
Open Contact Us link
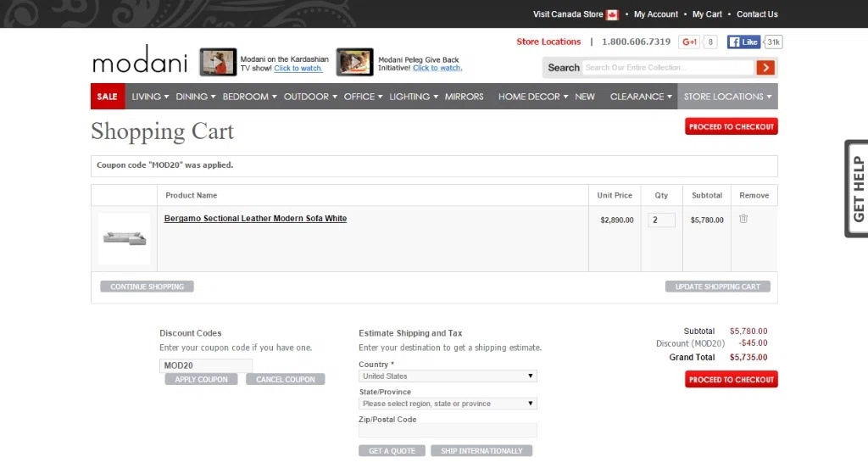(x=757, y=14)
